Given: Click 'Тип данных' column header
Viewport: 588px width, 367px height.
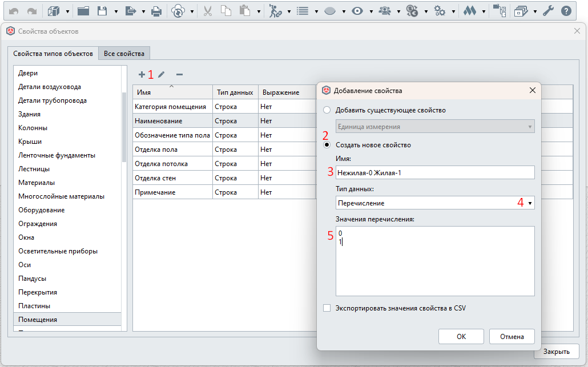Looking at the screenshot, I should tap(235, 92).
